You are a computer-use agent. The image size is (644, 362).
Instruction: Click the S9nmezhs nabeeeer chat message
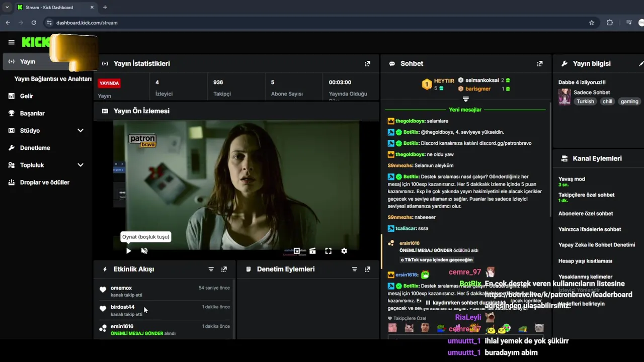tap(412, 217)
